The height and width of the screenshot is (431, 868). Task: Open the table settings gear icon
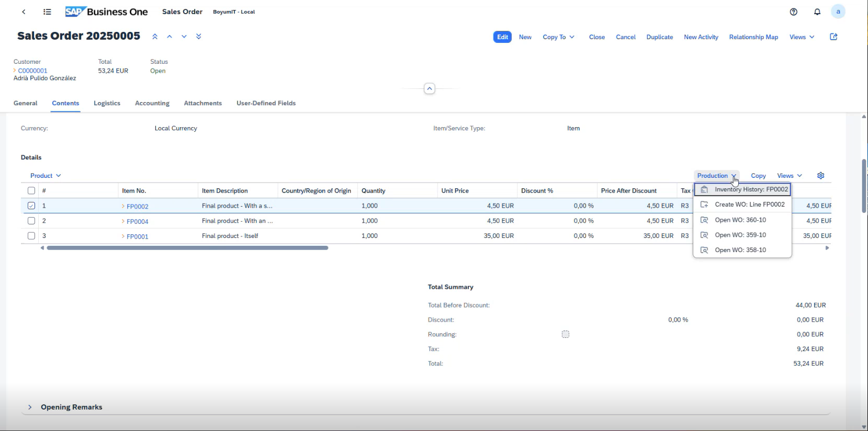click(x=821, y=176)
